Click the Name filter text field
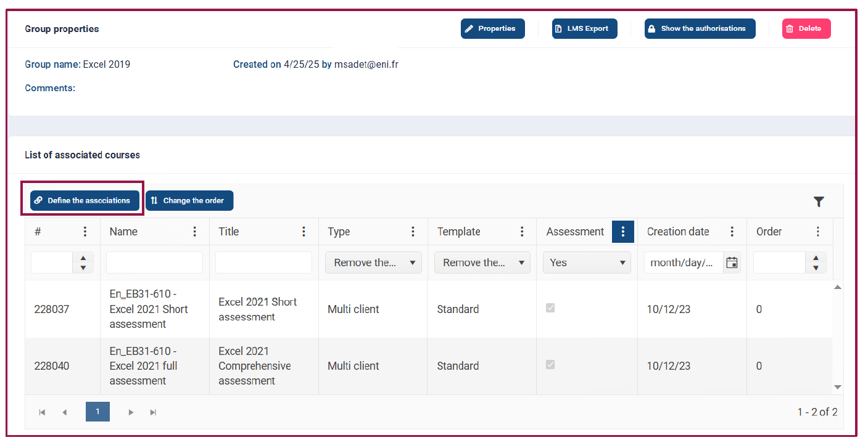Viewport: 868px width, 448px height. 154,263
